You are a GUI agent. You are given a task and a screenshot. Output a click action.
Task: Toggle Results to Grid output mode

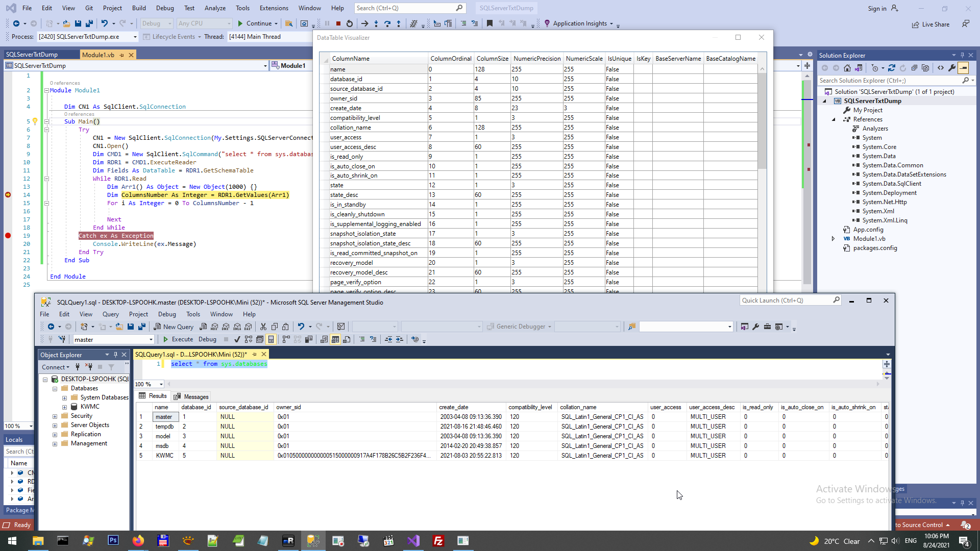point(335,339)
